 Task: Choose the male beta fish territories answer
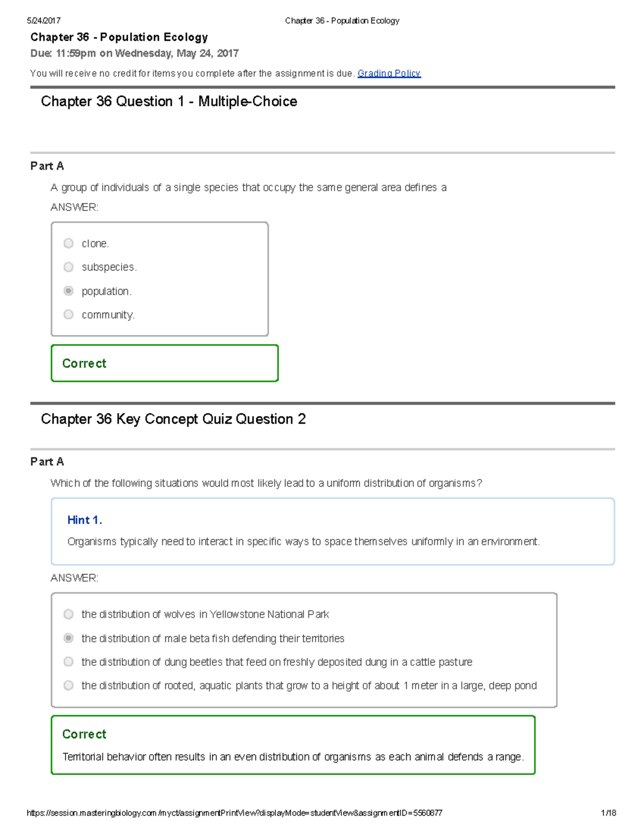68,638
